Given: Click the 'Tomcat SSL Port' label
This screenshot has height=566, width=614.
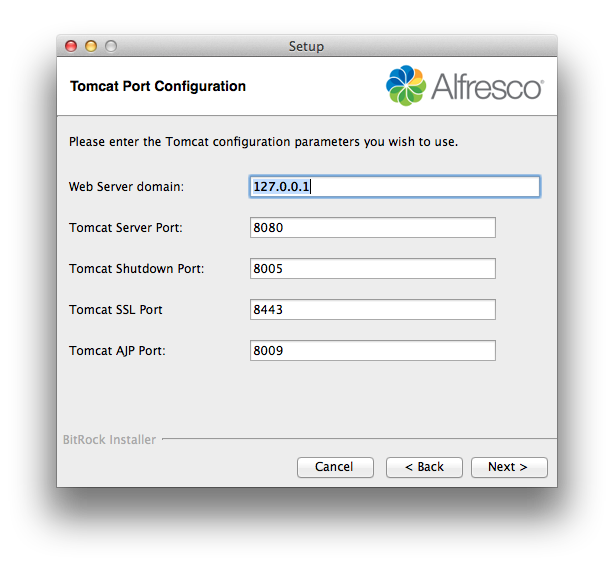Looking at the screenshot, I should (x=116, y=310).
